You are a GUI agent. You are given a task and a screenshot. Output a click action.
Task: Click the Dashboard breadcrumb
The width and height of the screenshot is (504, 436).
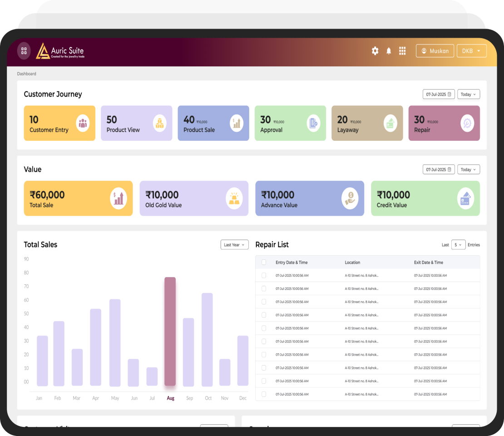pyautogui.click(x=27, y=74)
